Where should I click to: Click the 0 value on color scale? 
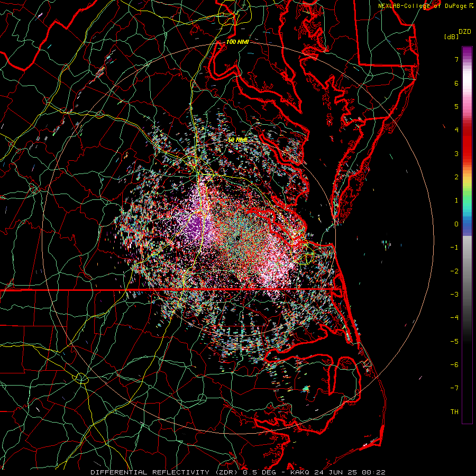coord(456,224)
